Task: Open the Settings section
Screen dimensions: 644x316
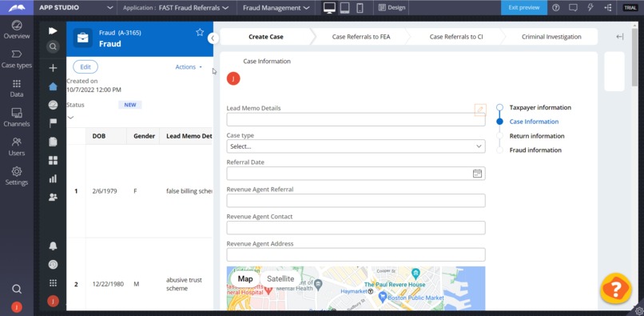Action: (x=17, y=176)
